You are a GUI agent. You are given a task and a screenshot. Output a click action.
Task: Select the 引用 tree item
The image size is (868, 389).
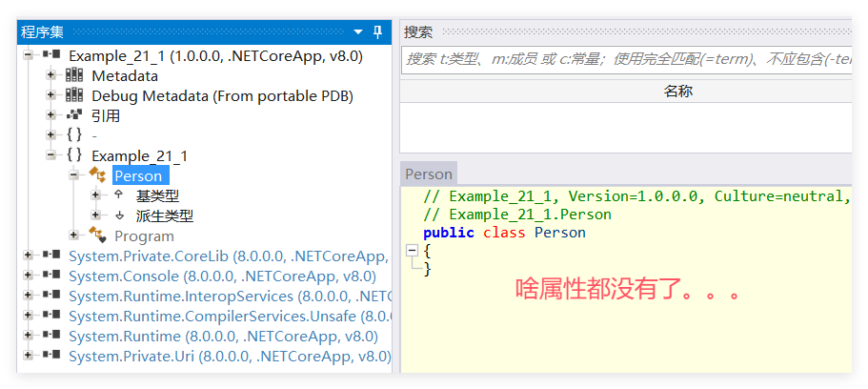(106, 115)
